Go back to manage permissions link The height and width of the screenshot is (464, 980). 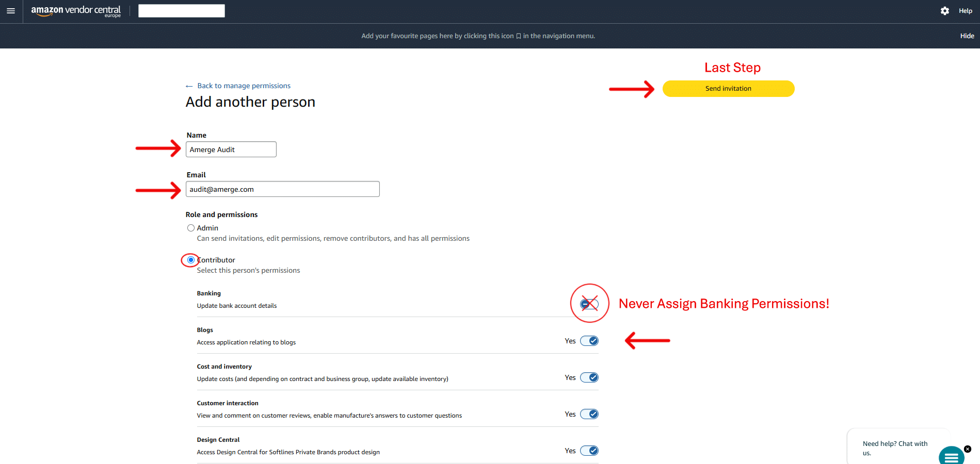click(244, 86)
